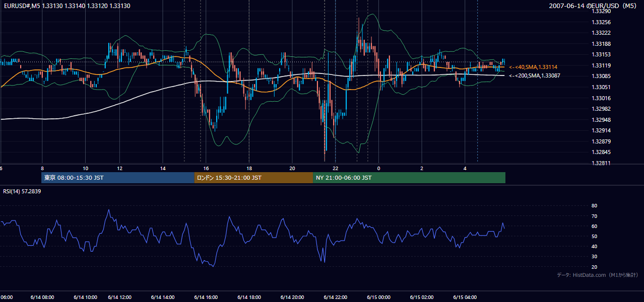Click the 6/14 12:00 bottom time label

click(119, 297)
